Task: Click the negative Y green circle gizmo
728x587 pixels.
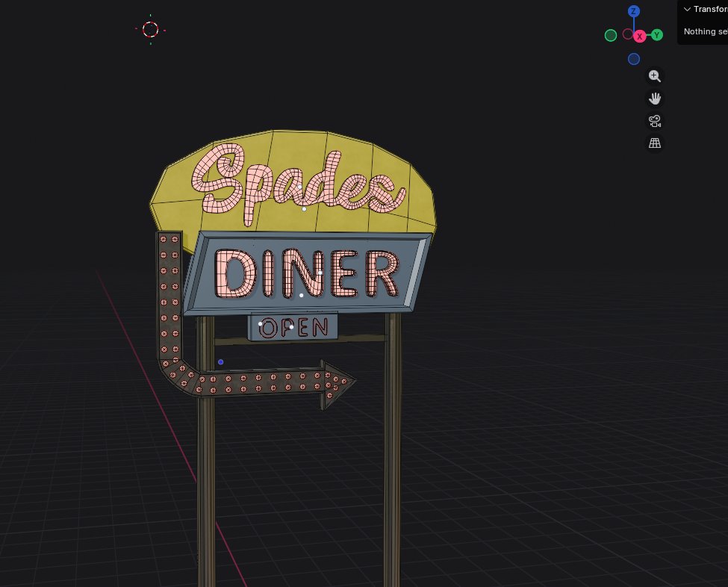Action: pos(611,35)
